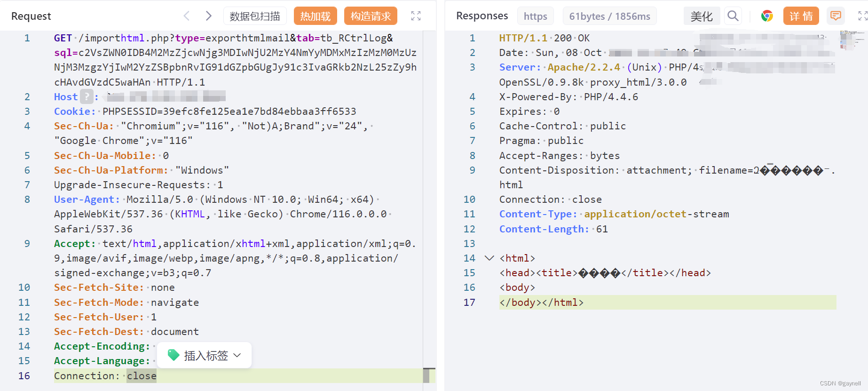Click the Request panel title
This screenshot has height=391, width=868.
tap(31, 16)
